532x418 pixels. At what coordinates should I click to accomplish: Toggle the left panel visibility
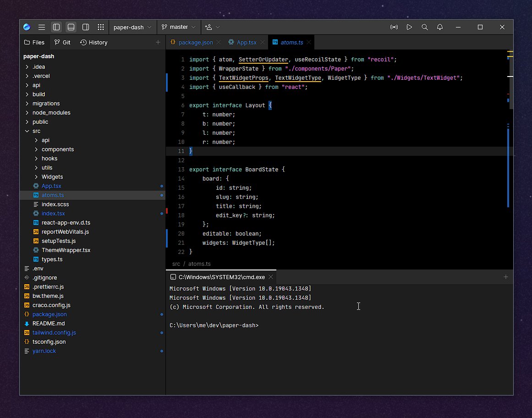[56, 27]
